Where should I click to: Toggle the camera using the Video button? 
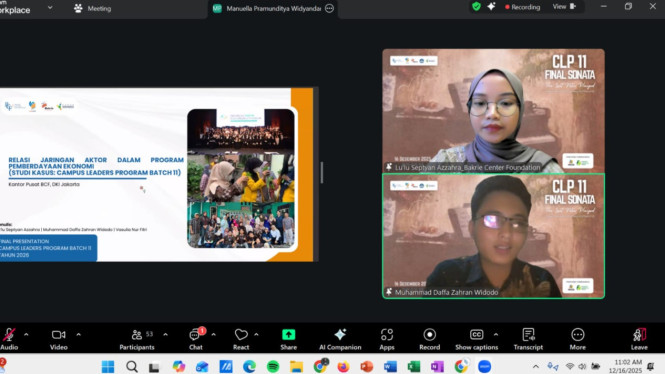(59, 339)
